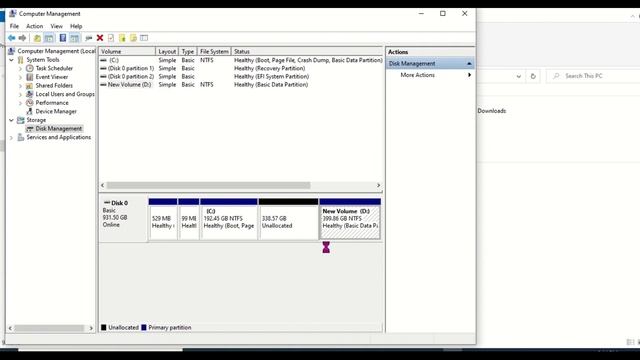Click the refresh icon in the This PC window
Image resolution: width=640 pixels, height=360 pixels.
[533, 76]
